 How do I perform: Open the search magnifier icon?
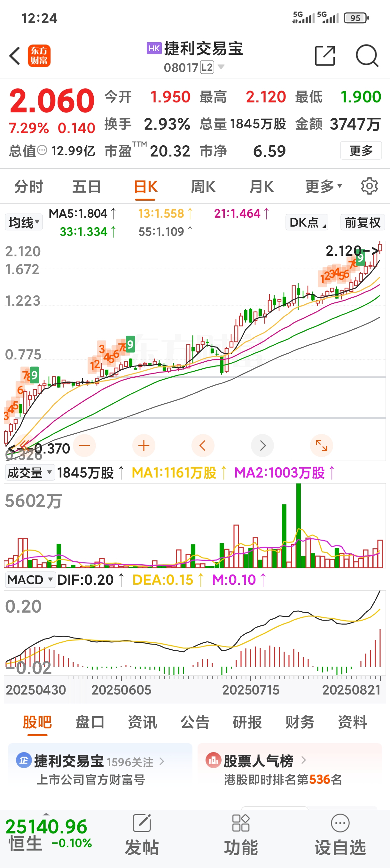pos(367,56)
